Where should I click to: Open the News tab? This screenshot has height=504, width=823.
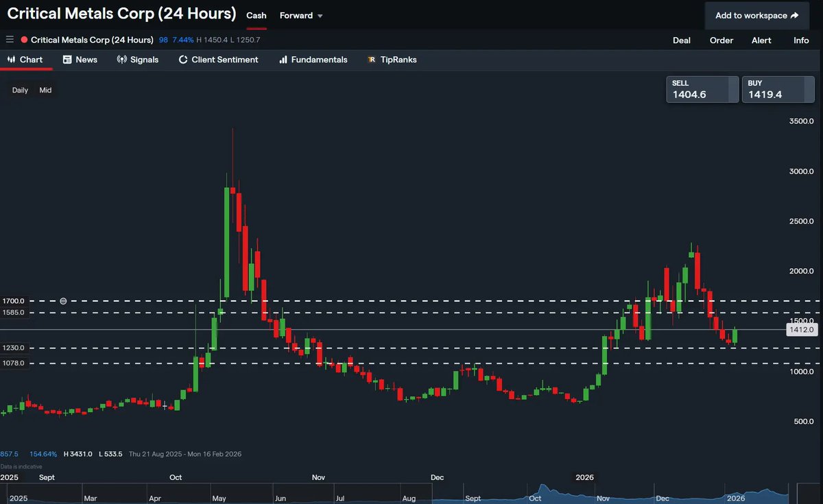click(80, 60)
